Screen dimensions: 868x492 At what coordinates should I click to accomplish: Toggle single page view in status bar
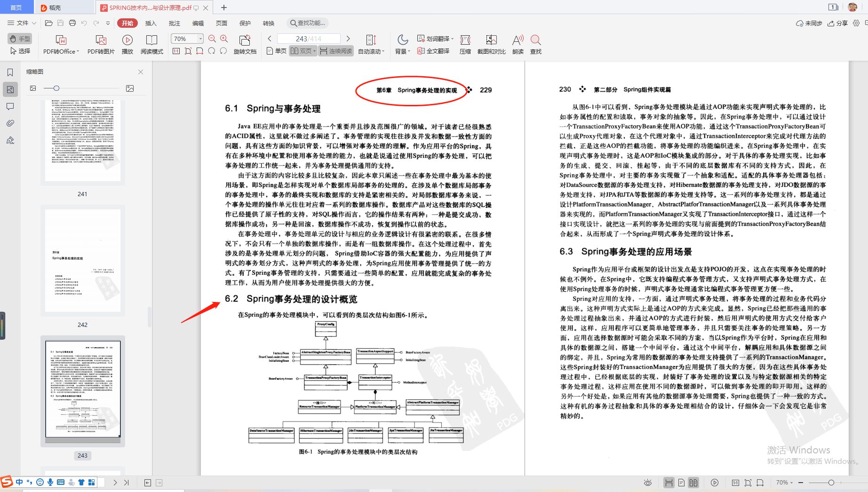click(681, 483)
